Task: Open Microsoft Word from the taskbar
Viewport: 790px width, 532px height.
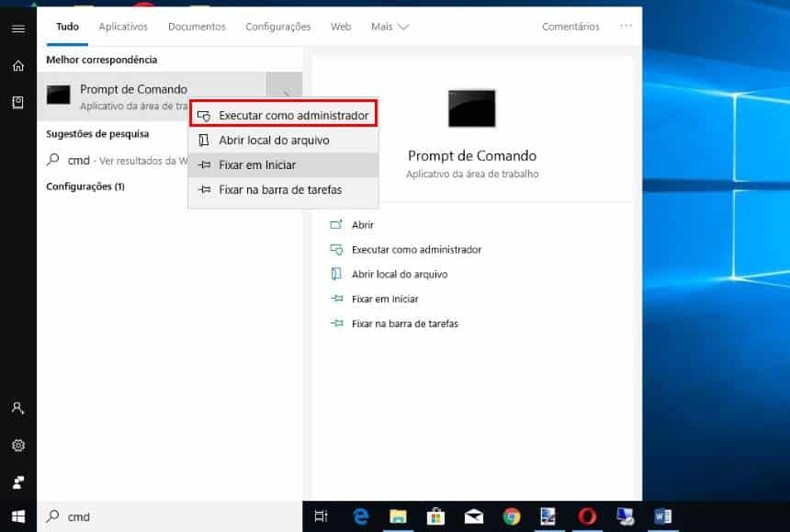Action: pos(662,516)
